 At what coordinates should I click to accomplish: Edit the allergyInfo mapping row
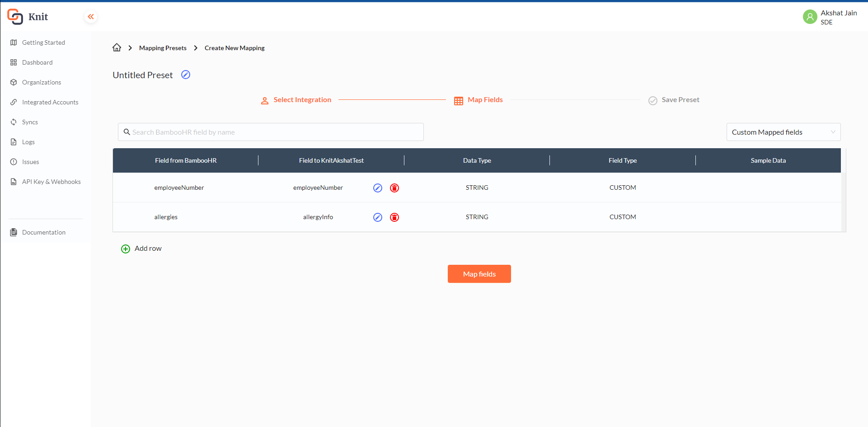(x=378, y=217)
